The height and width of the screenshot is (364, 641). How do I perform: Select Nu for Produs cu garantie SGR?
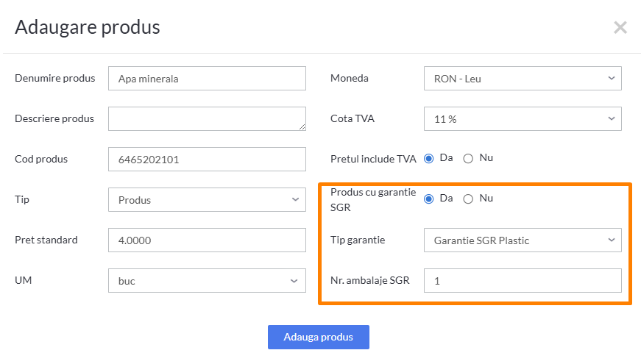(x=468, y=199)
